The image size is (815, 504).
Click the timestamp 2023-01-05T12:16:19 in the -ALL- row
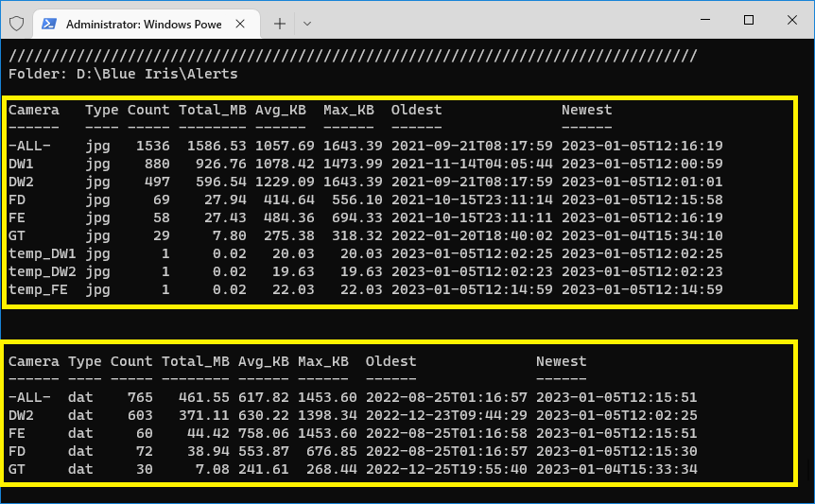[642, 146]
